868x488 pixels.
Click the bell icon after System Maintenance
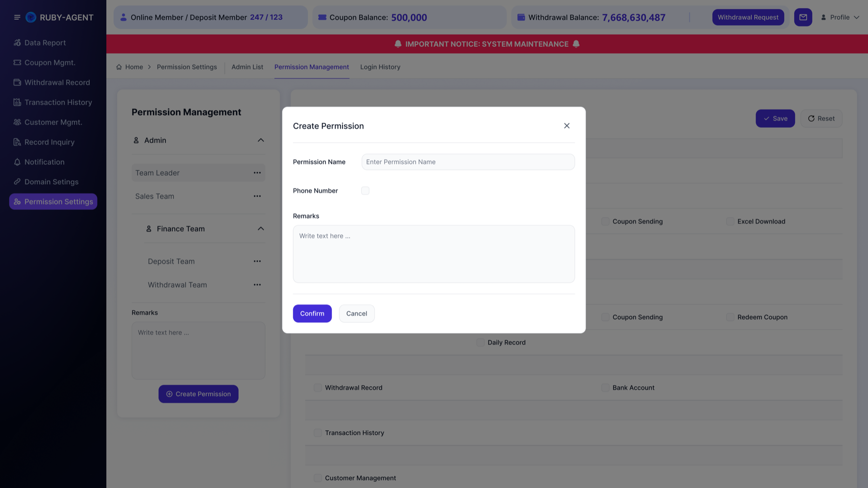pos(576,44)
